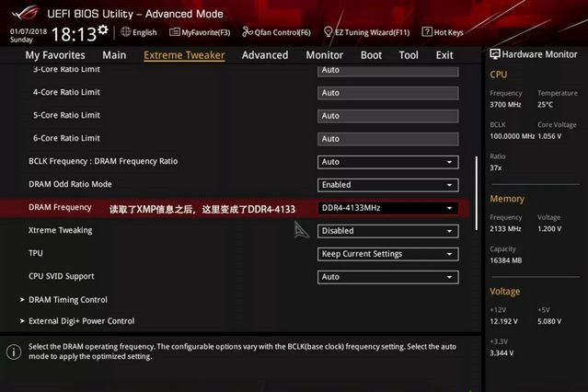This screenshot has width=588, height=392.
Task: Open CPU SVID Support dropdown
Action: (x=387, y=277)
